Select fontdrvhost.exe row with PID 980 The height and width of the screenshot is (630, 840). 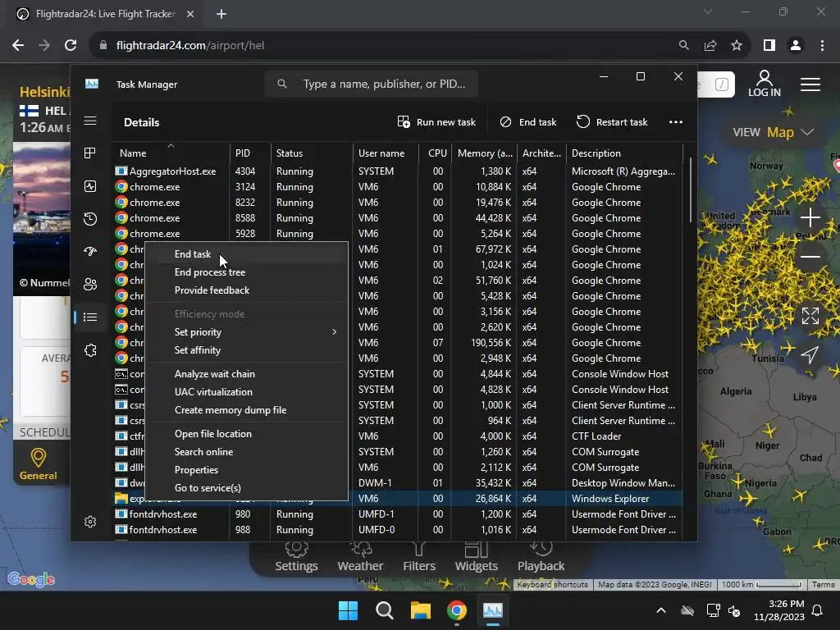coord(398,514)
